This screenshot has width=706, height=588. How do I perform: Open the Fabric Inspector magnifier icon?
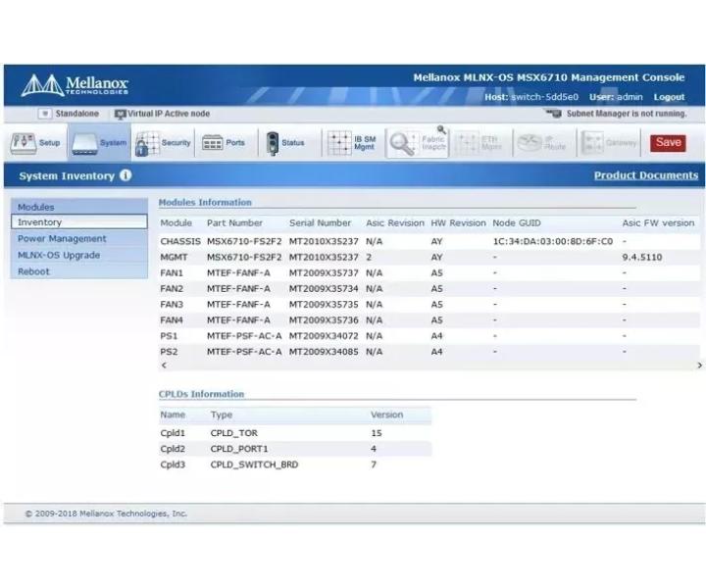click(403, 143)
